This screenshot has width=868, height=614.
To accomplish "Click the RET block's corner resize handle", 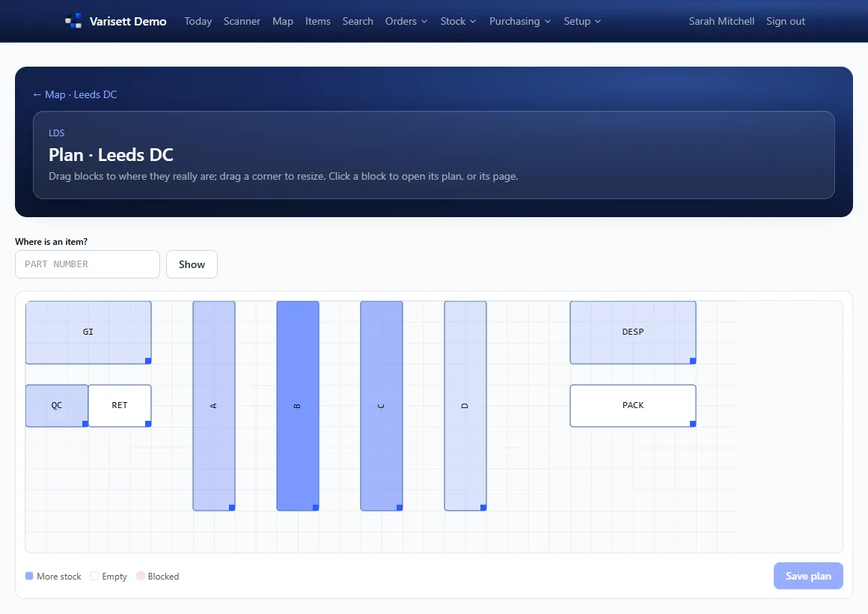I will 148,424.
